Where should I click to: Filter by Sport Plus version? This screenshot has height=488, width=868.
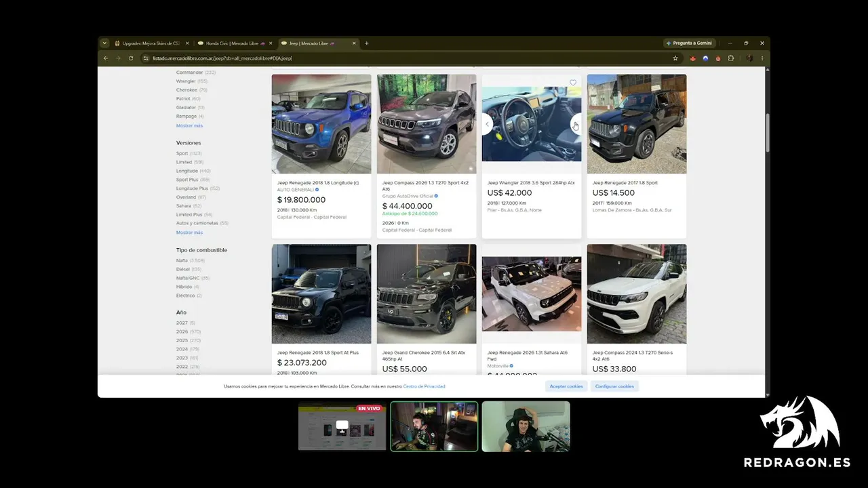(193, 180)
